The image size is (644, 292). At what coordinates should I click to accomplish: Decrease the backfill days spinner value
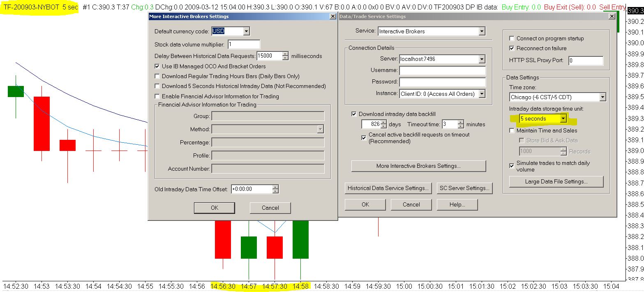click(383, 126)
